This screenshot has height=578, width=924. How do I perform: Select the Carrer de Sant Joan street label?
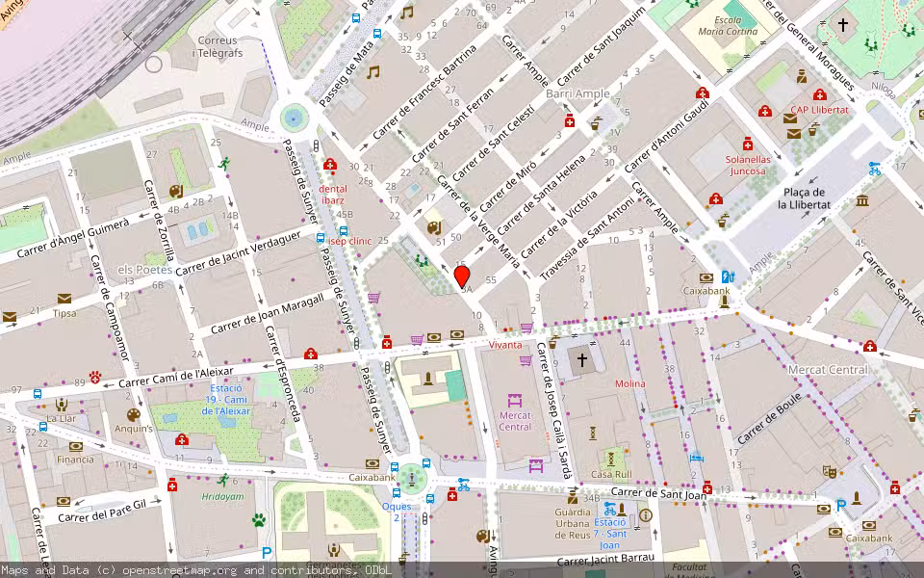tap(658, 493)
